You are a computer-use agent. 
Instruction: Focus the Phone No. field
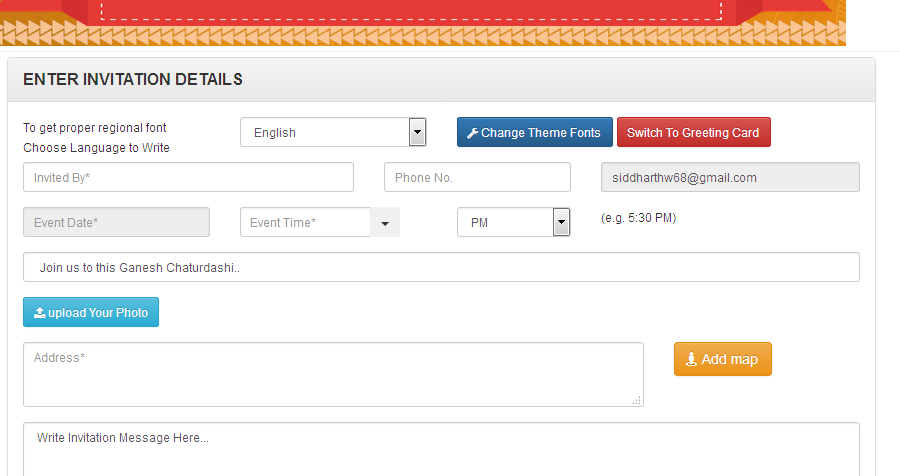tap(477, 177)
